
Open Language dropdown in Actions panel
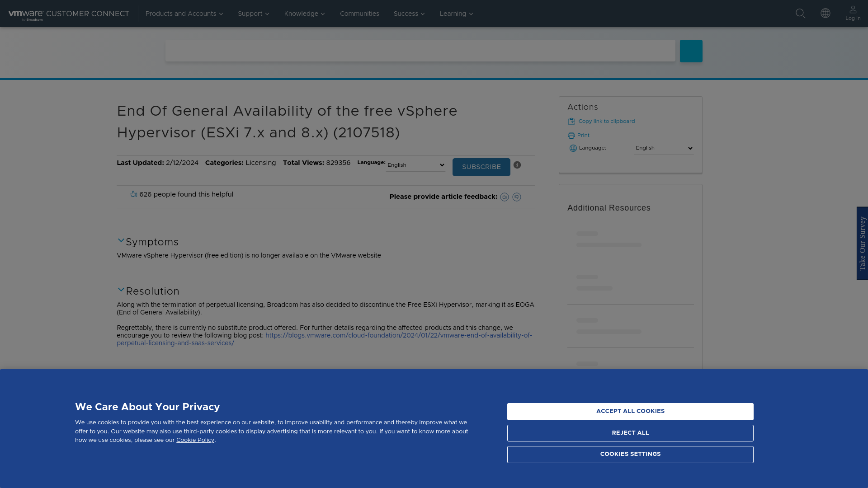[664, 148]
